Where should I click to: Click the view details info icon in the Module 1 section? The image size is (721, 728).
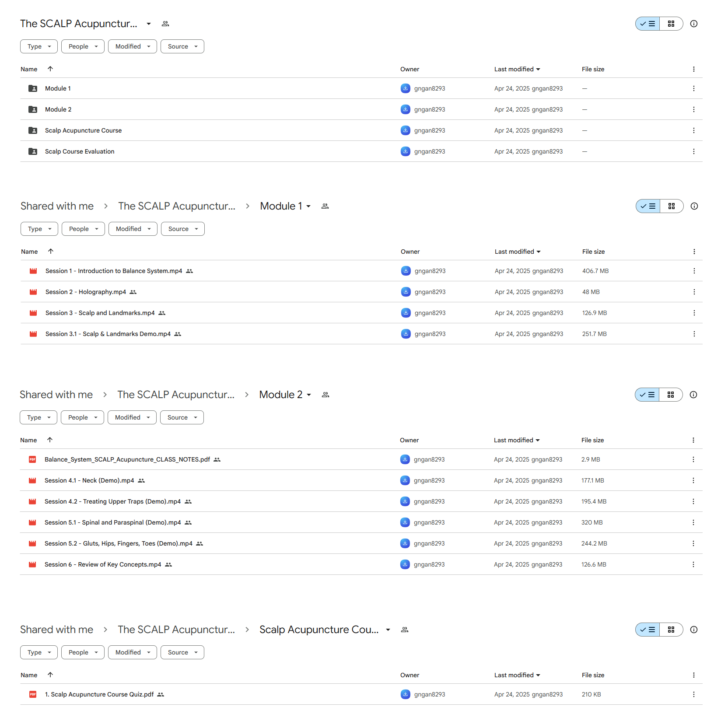[694, 206]
